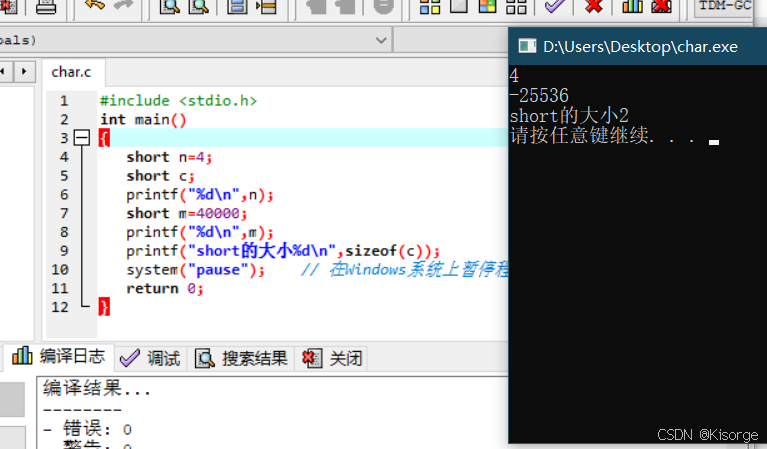Click console title D:\Users\Desktop\char.exe
The image size is (767, 449).
click(640, 47)
